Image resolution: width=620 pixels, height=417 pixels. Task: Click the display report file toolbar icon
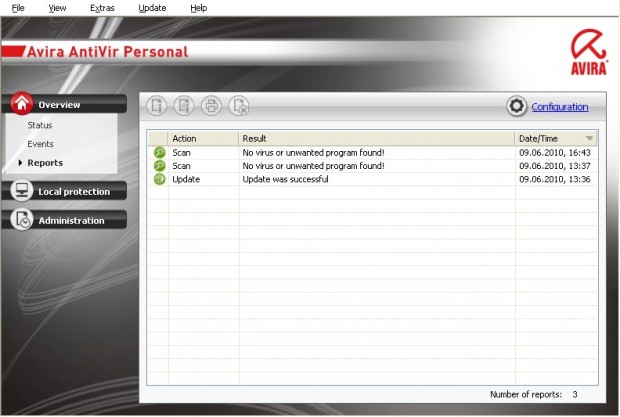coord(157,106)
